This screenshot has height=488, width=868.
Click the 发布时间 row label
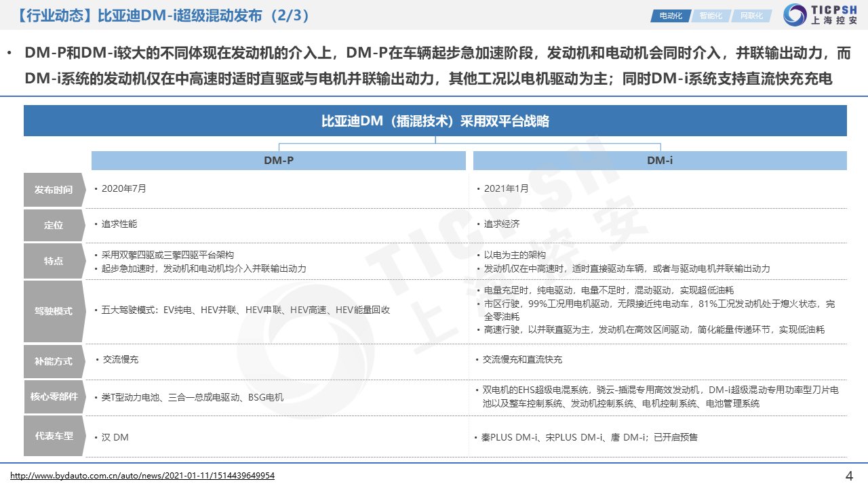pos(54,190)
